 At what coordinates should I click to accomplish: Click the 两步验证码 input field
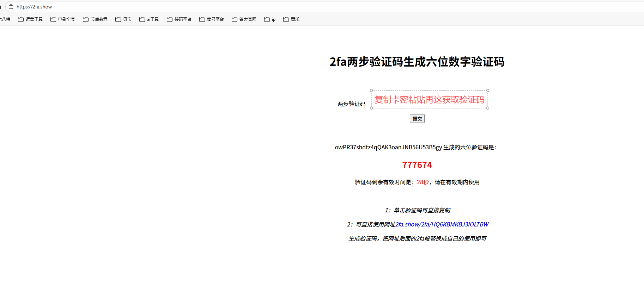(x=431, y=105)
